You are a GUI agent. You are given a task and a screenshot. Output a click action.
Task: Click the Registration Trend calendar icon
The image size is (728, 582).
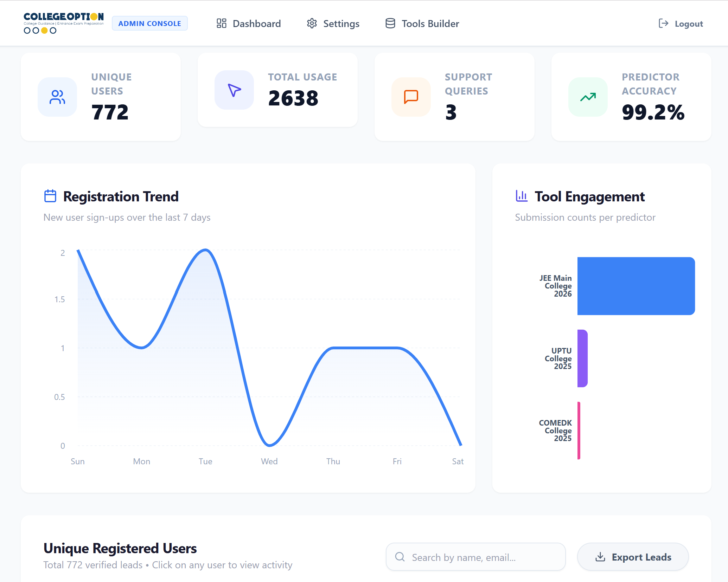click(50, 196)
